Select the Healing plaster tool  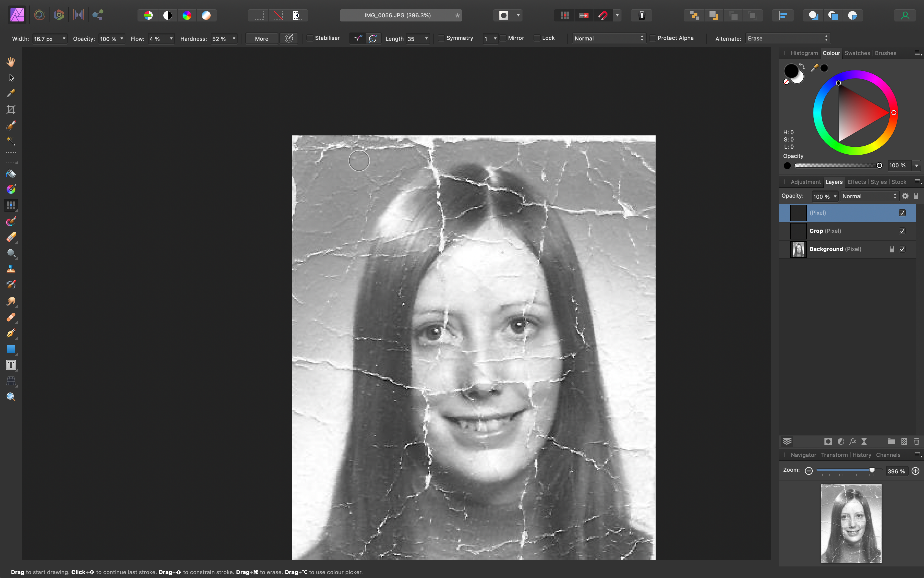pyautogui.click(x=11, y=317)
